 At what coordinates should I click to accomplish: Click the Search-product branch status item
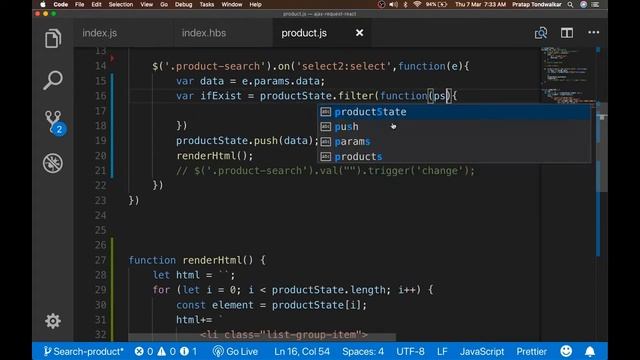point(83,351)
